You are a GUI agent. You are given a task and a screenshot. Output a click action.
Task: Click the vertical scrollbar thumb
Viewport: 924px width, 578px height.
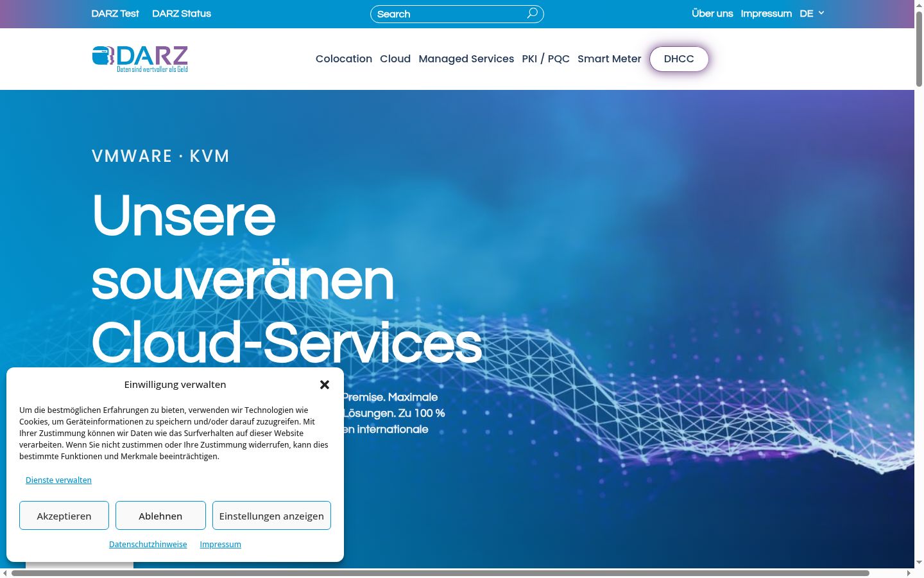pos(919,48)
